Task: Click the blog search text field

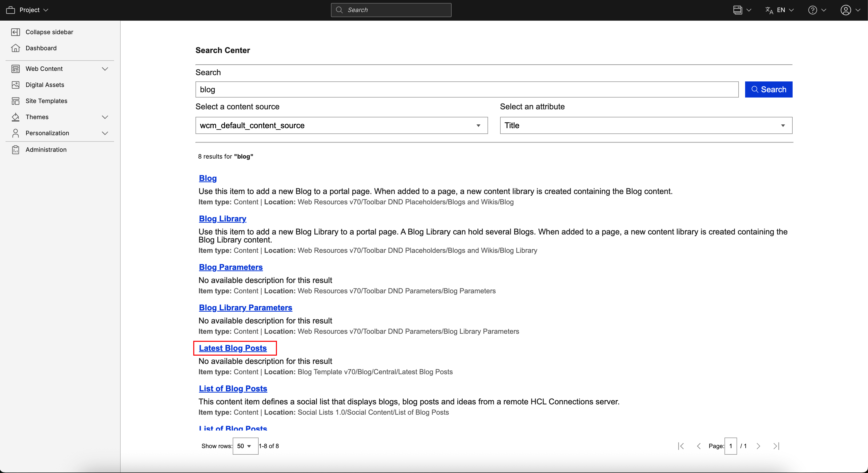Action: click(467, 90)
